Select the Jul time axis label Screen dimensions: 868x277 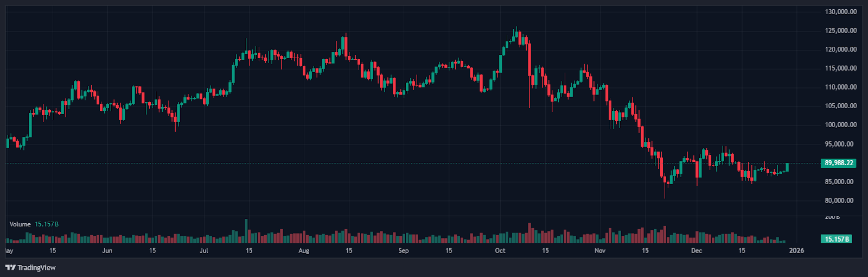coord(204,250)
